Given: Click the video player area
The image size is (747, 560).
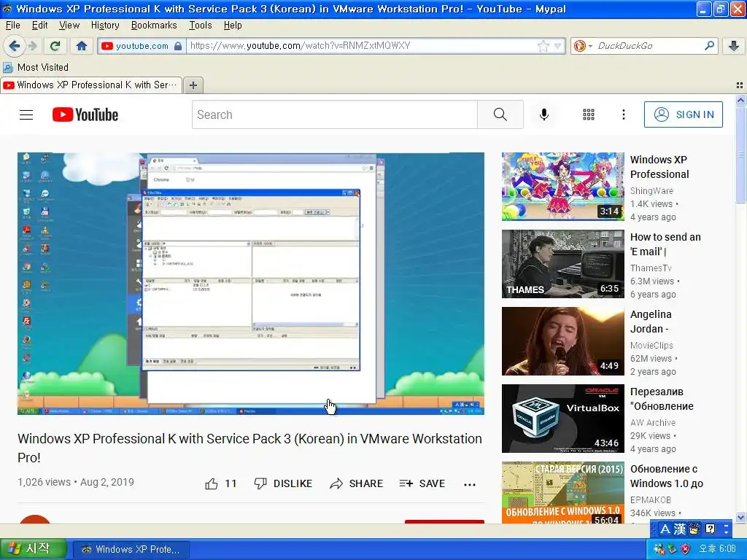Looking at the screenshot, I should click(251, 284).
